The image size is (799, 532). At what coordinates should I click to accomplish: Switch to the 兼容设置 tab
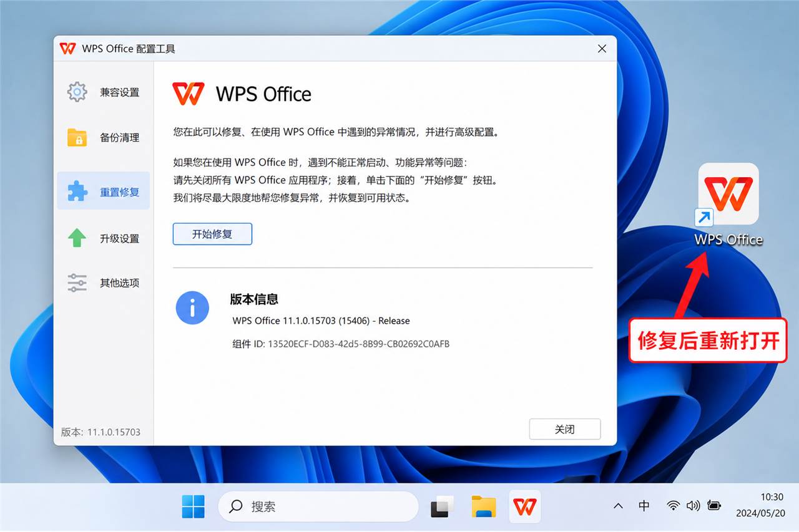click(x=103, y=92)
